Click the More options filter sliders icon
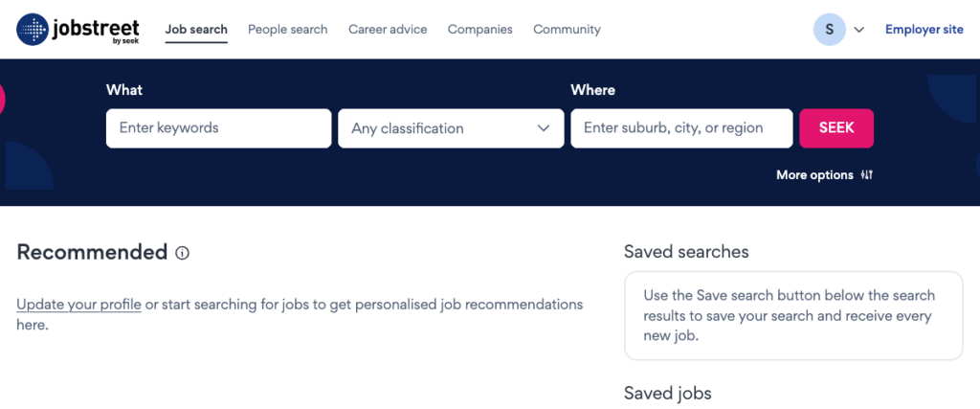The height and width of the screenshot is (409, 980). (867, 175)
